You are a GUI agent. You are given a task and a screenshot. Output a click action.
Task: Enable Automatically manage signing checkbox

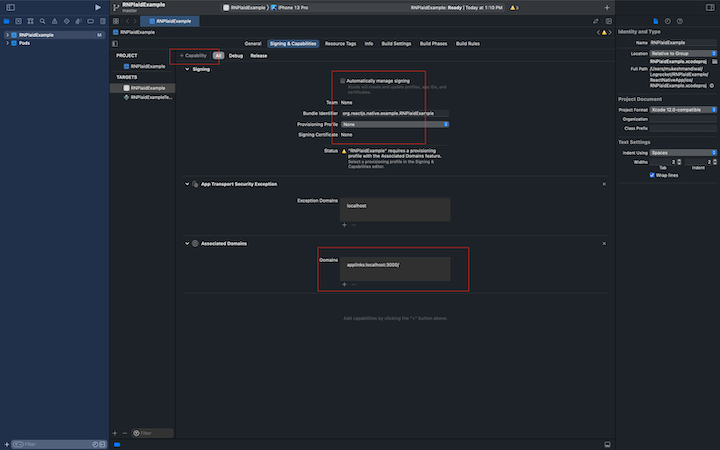pos(342,80)
